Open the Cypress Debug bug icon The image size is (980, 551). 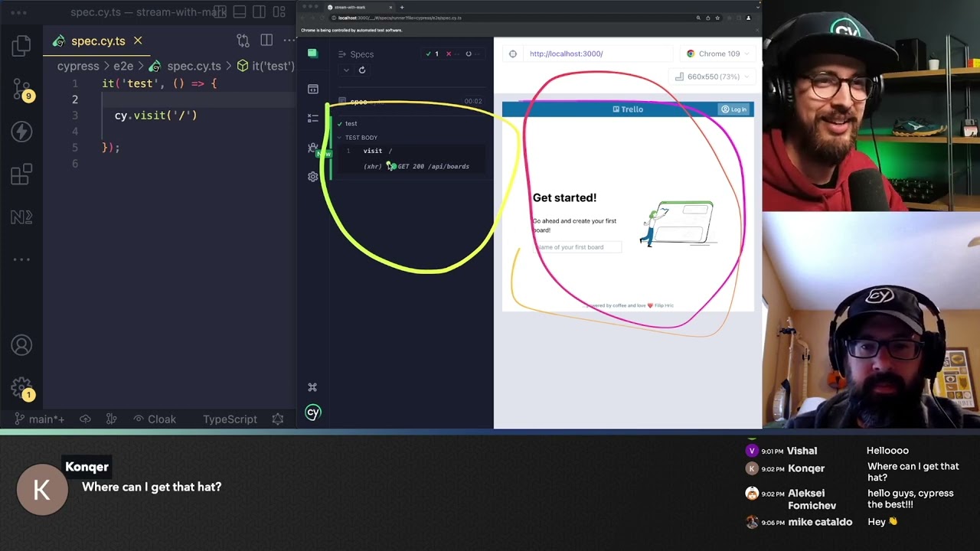click(x=312, y=147)
